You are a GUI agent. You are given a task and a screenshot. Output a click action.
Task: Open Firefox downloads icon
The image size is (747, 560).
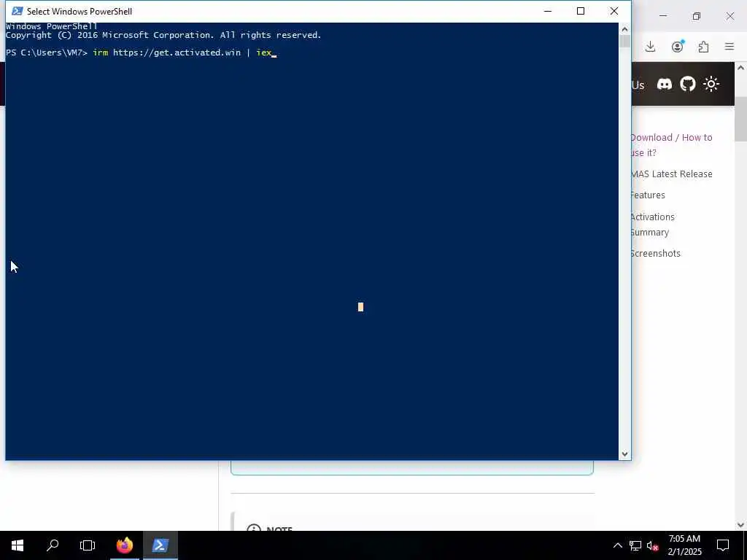click(650, 47)
